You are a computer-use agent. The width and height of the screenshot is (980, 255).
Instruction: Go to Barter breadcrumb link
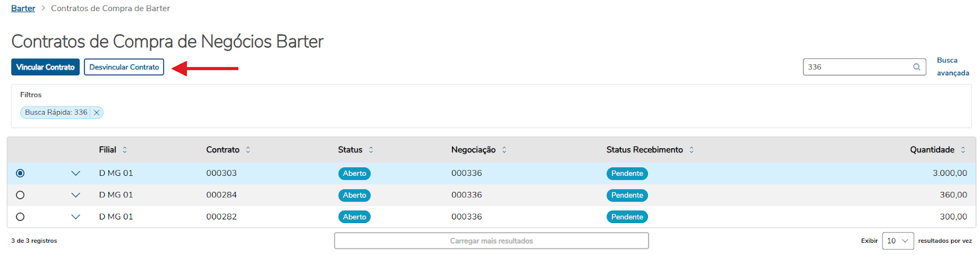coord(23,9)
